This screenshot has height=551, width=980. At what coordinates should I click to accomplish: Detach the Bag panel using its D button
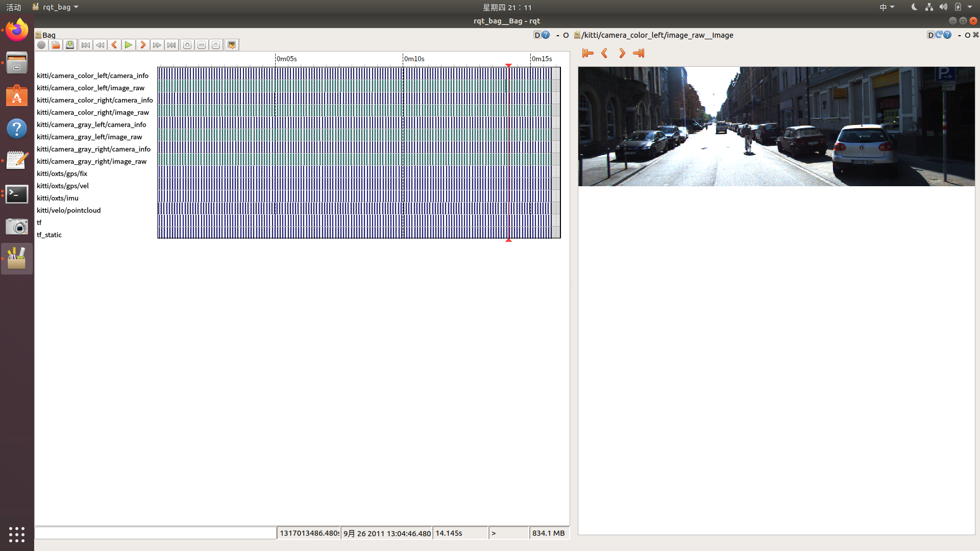[538, 35]
